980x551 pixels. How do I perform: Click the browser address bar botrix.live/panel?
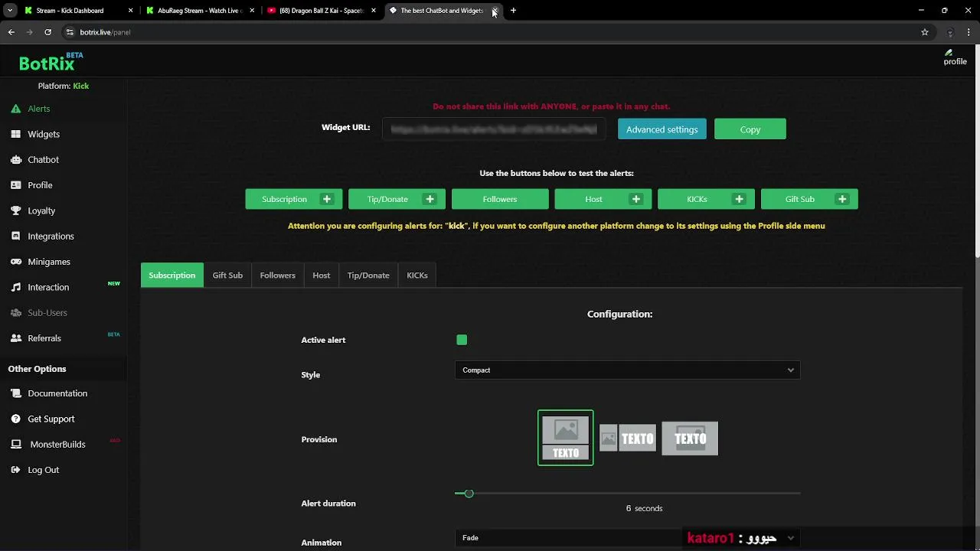[x=490, y=32]
